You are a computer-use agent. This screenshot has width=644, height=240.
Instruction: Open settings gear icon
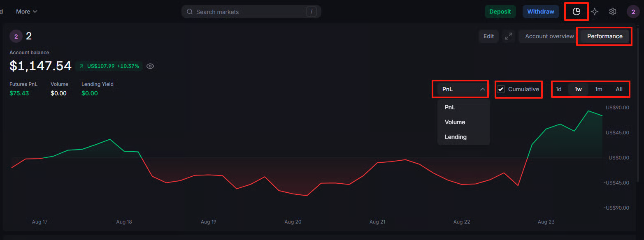point(613,12)
